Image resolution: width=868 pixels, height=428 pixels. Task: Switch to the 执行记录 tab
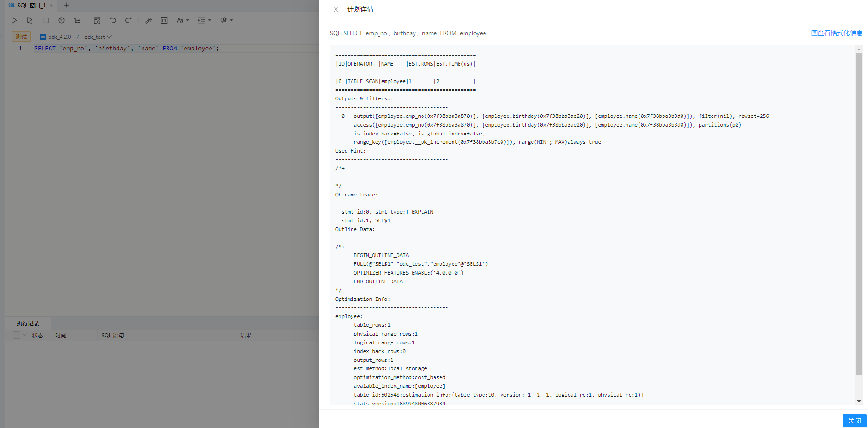pos(28,323)
